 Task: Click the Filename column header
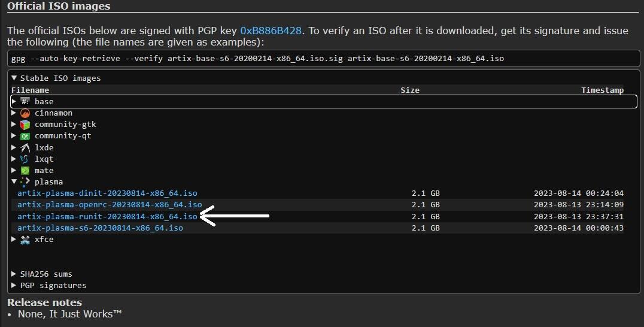click(30, 90)
